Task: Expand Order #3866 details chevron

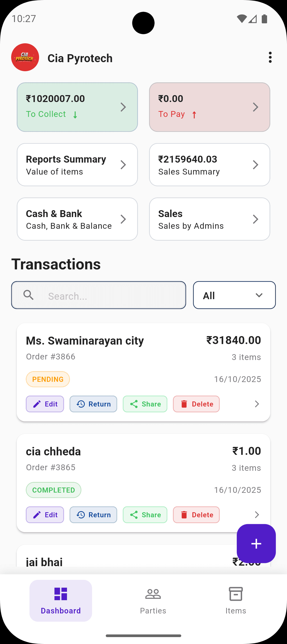Action: tap(257, 404)
